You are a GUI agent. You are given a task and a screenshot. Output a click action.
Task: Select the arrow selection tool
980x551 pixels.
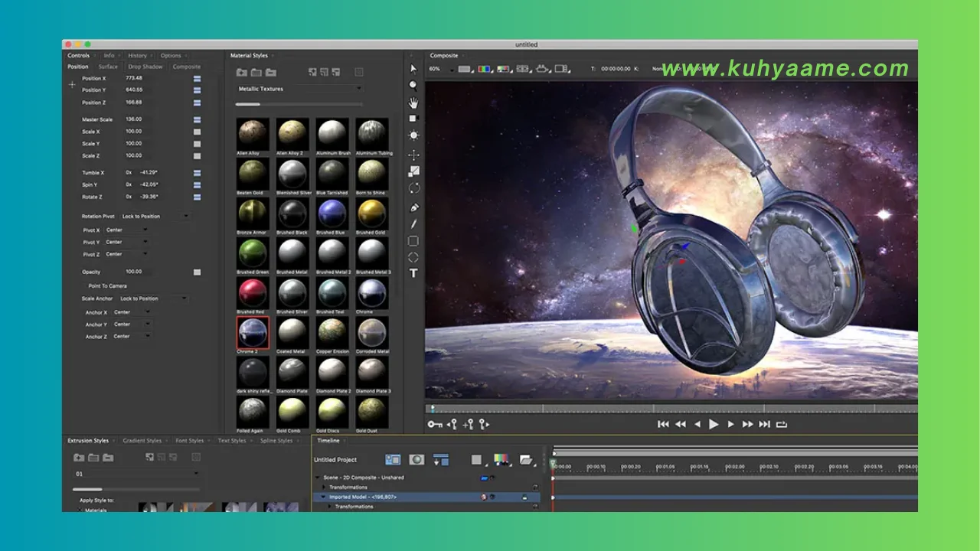coord(413,68)
